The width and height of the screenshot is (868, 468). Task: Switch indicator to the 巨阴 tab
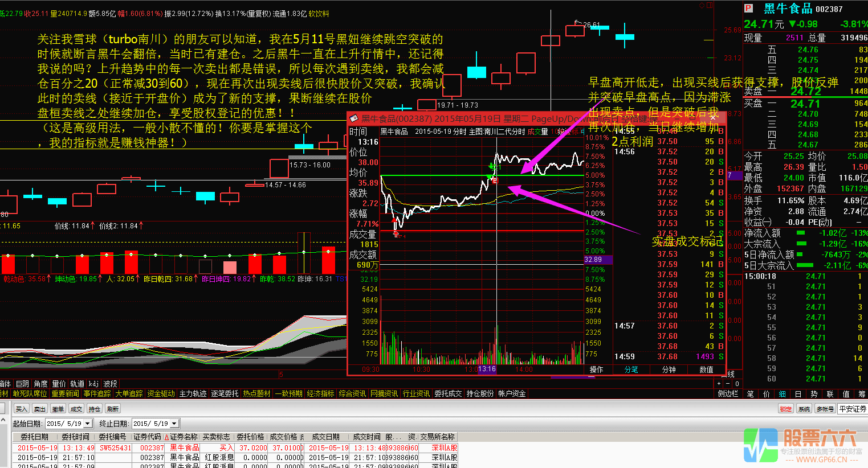point(23,384)
